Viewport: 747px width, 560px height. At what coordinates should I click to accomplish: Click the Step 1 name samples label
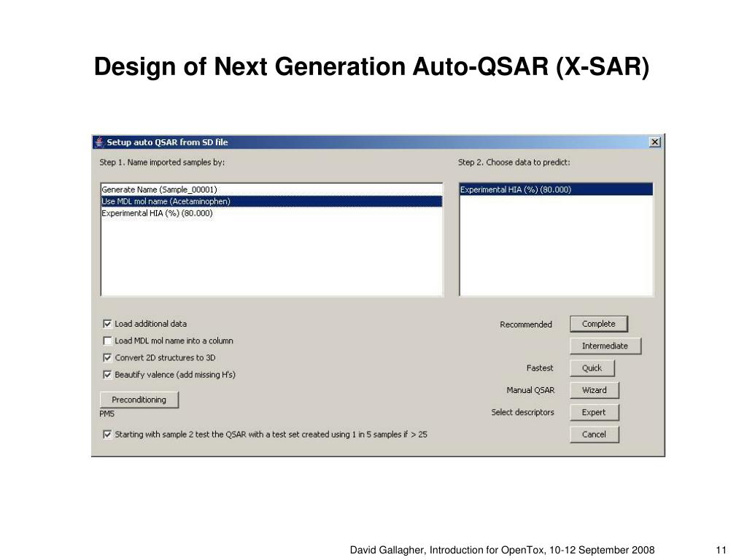pyautogui.click(x=162, y=163)
